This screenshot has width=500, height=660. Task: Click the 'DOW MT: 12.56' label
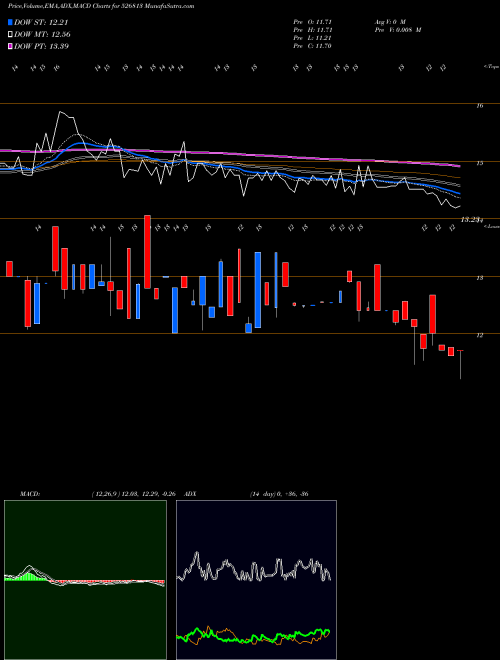click(42, 35)
